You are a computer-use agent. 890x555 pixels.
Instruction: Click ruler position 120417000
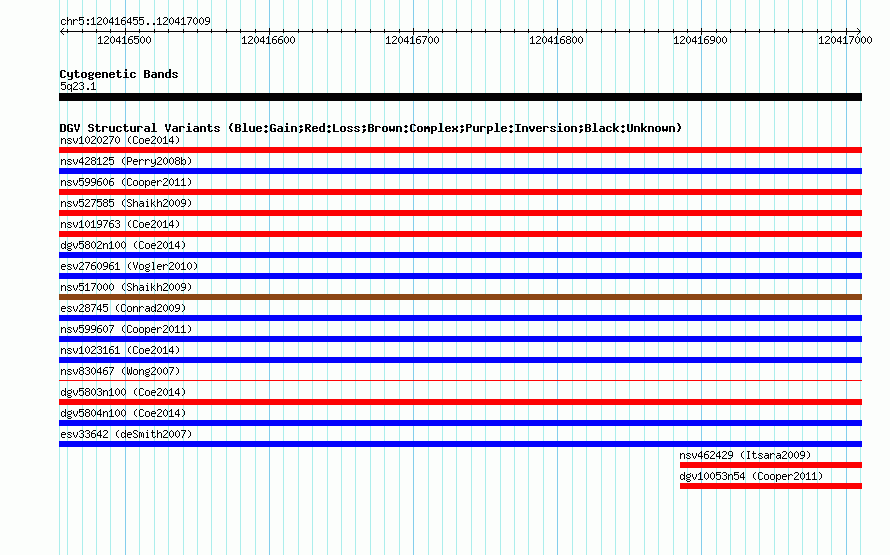[845, 40]
